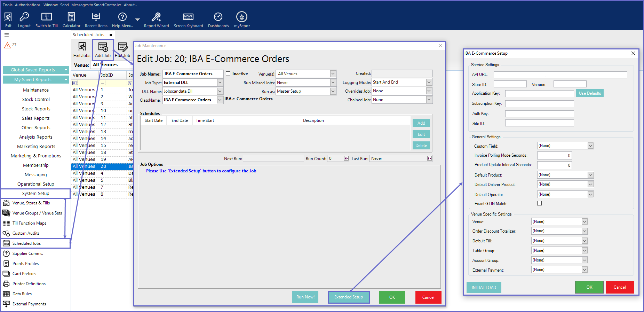Click OK in IBA E-Commerce Setup
The image size is (644, 312).
pos(589,287)
